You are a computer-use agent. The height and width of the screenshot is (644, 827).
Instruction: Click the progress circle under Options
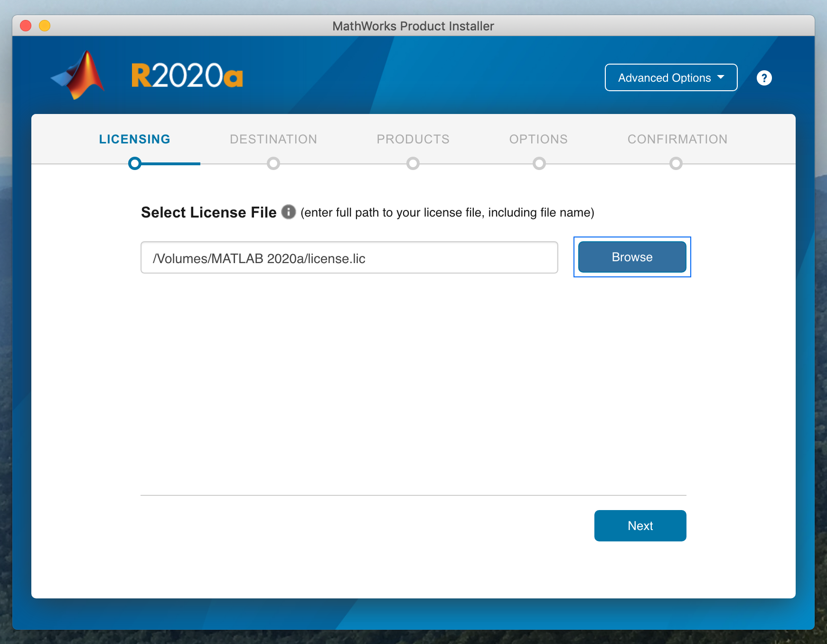[539, 163]
